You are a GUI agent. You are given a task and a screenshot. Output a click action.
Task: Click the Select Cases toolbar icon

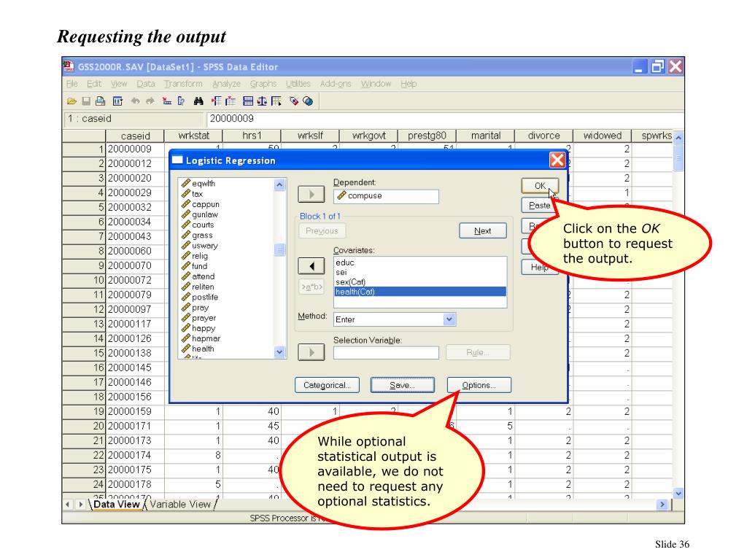point(276,101)
